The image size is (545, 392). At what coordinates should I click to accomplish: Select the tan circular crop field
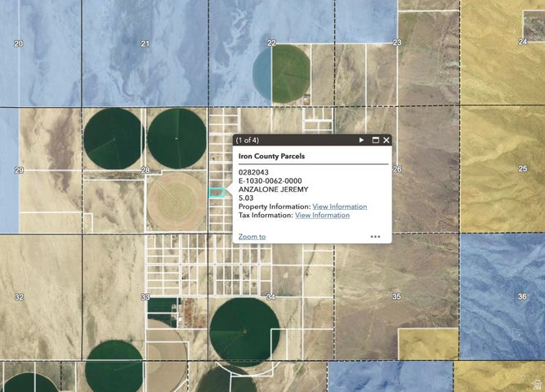[176, 201]
